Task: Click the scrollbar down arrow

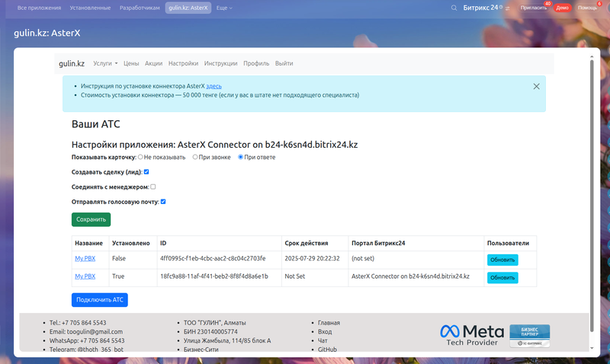Action: coord(592,349)
